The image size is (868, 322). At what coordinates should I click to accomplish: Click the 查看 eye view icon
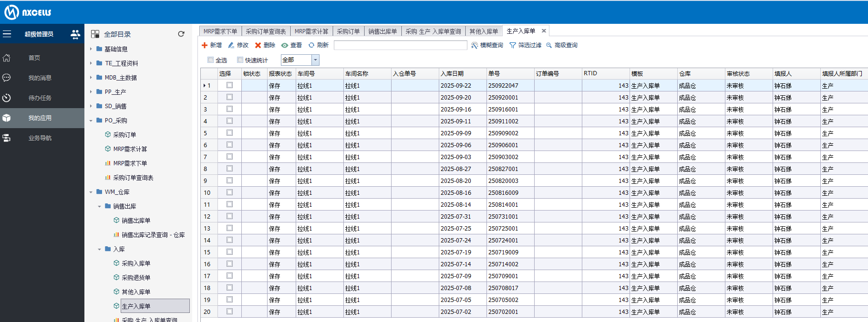[x=285, y=45]
